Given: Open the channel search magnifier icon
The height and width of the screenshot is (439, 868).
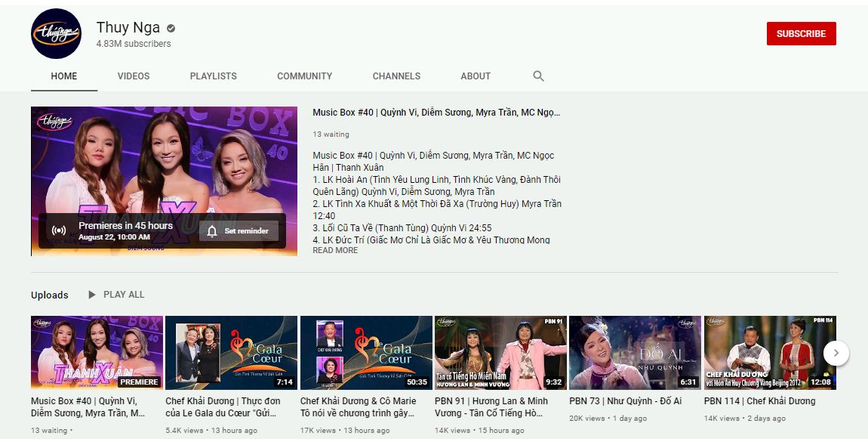Looking at the screenshot, I should tap(538, 76).
